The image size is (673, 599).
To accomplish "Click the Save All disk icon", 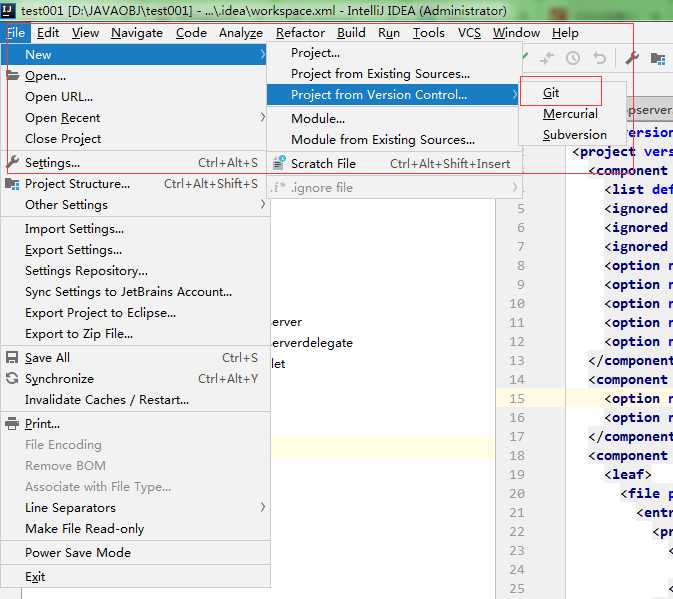I will (12, 357).
